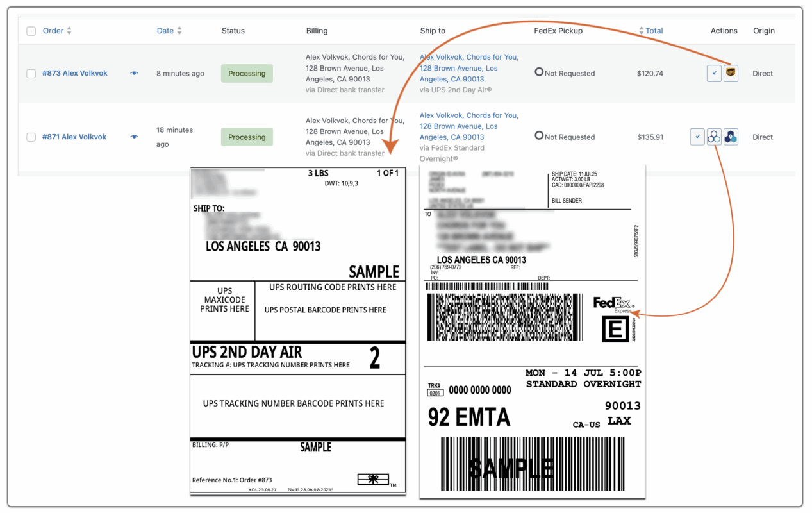This screenshot has width=812, height=513.
Task: Click the billing address of order #871
Action: pyautogui.click(x=355, y=131)
